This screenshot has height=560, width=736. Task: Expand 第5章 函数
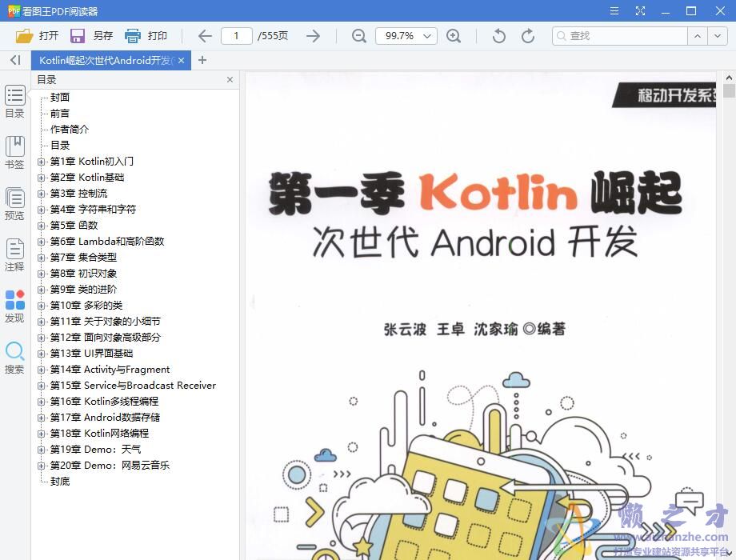click(42, 226)
